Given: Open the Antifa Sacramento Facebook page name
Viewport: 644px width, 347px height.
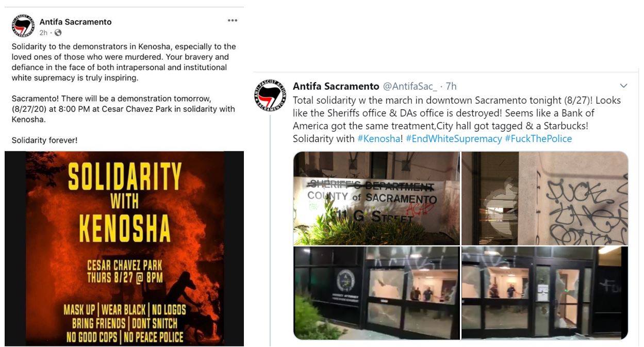Looking at the screenshot, I should point(75,22).
